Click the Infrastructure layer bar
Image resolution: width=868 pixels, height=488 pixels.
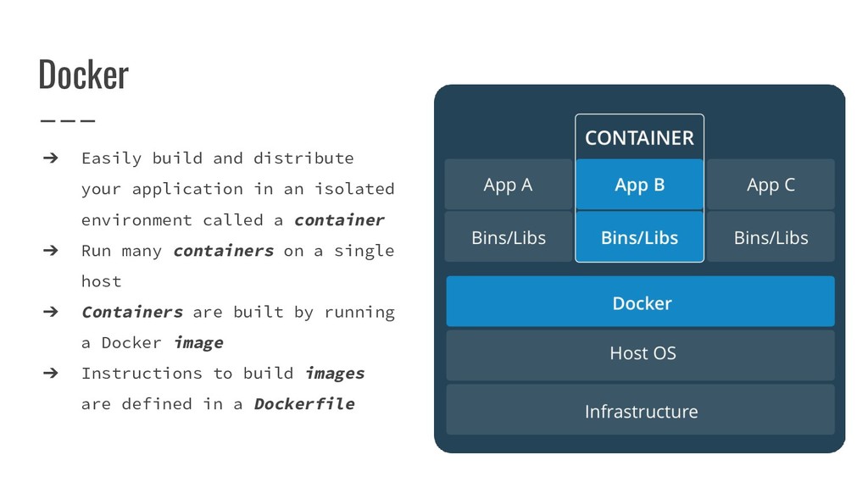coord(641,409)
